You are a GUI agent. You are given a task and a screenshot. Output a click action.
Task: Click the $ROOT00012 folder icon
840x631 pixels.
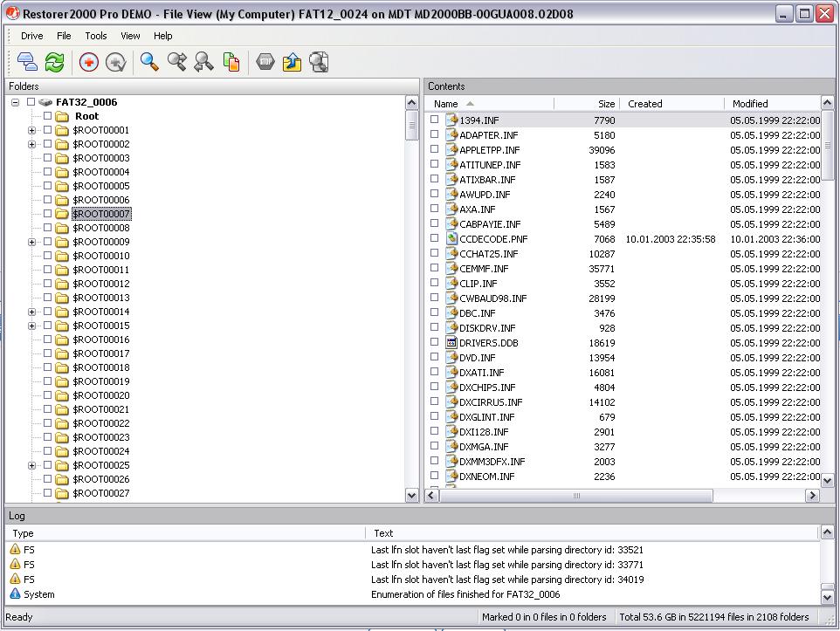click(x=62, y=284)
